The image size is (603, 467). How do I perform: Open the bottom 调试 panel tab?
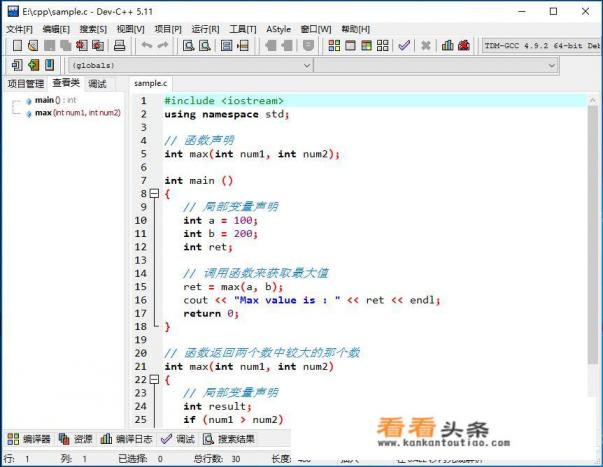click(178, 439)
